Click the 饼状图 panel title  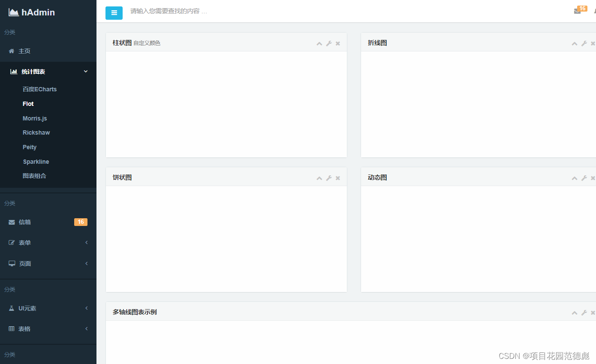point(122,177)
